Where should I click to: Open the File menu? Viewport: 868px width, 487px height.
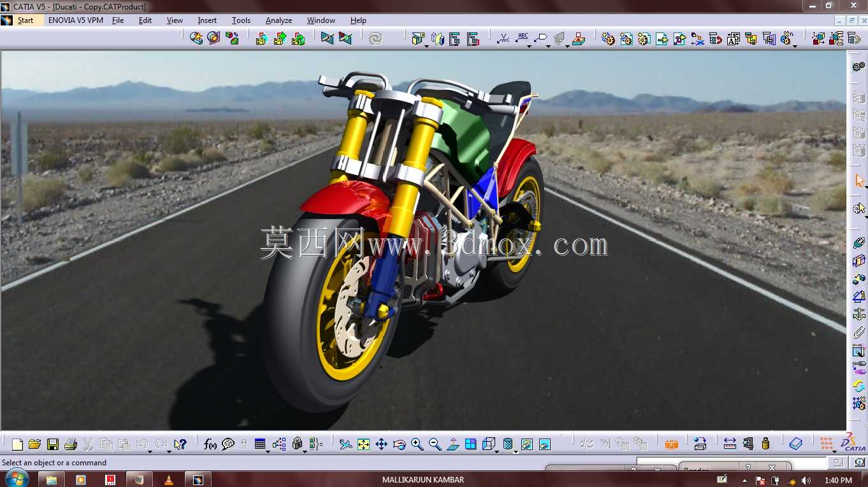pyautogui.click(x=118, y=20)
